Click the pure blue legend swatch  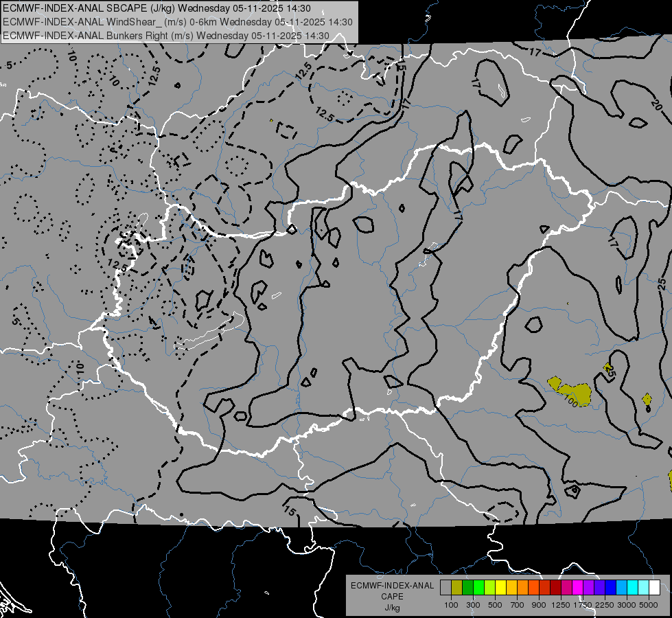point(611,587)
